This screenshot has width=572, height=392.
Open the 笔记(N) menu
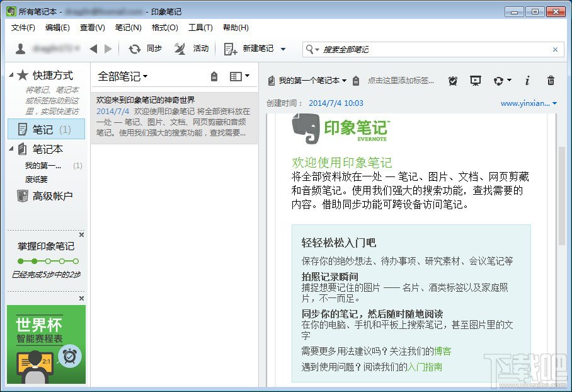coord(128,28)
